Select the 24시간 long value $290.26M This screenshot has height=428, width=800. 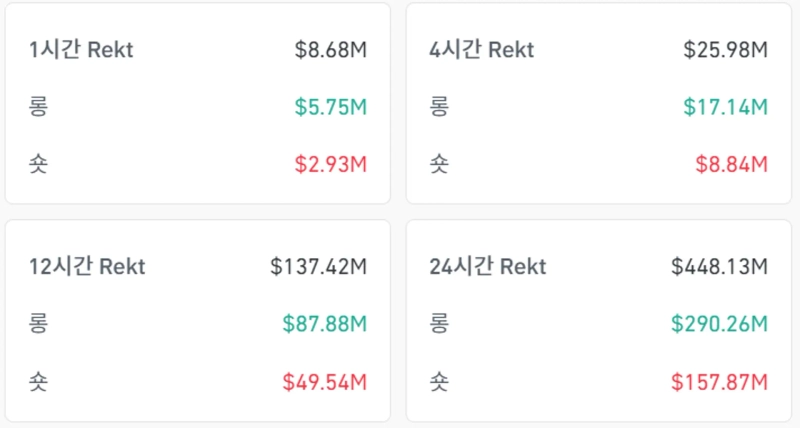(x=719, y=324)
